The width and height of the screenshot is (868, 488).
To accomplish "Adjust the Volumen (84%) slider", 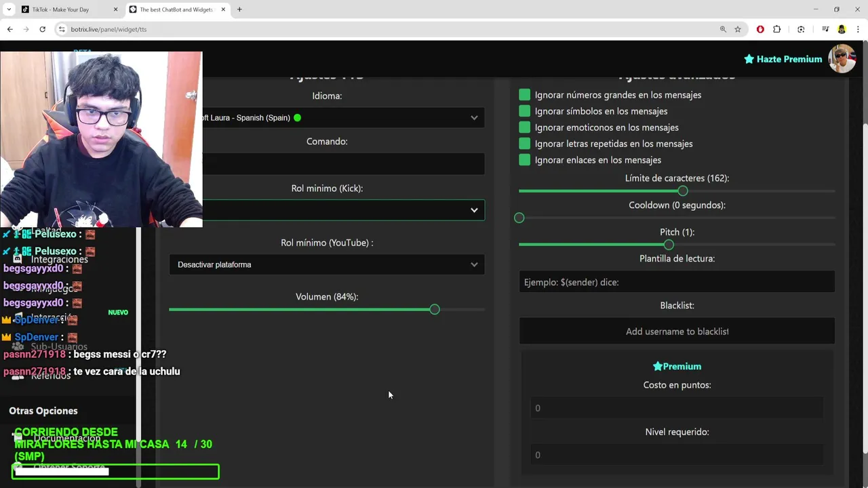I will [x=435, y=310].
